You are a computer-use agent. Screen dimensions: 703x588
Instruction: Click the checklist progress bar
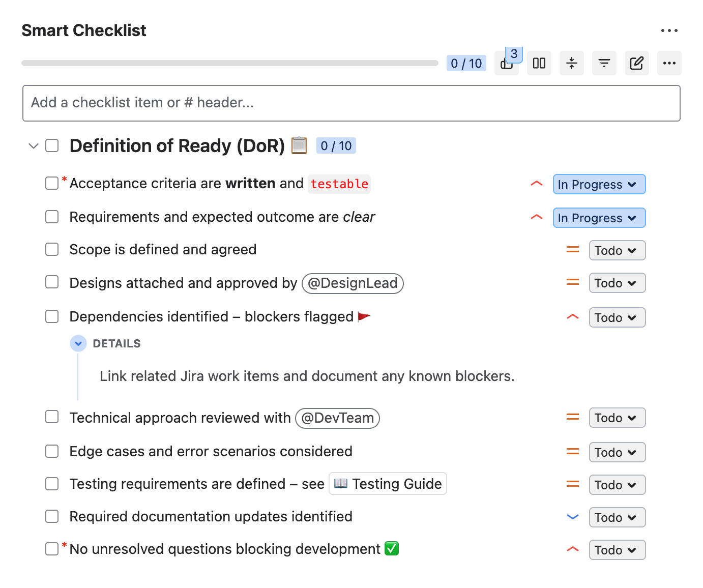[x=230, y=63]
